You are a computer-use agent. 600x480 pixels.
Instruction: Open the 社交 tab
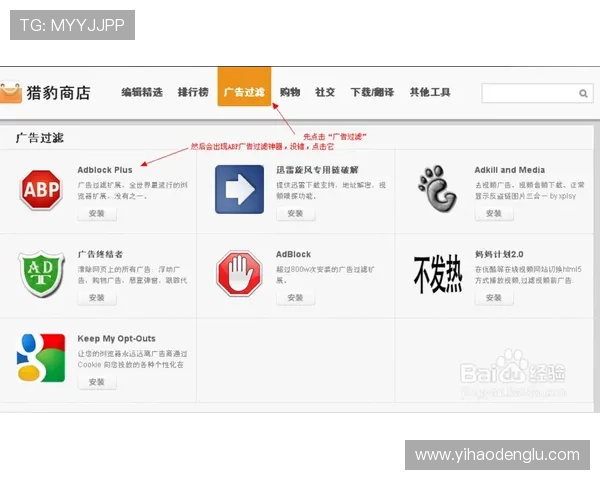pyautogui.click(x=325, y=92)
